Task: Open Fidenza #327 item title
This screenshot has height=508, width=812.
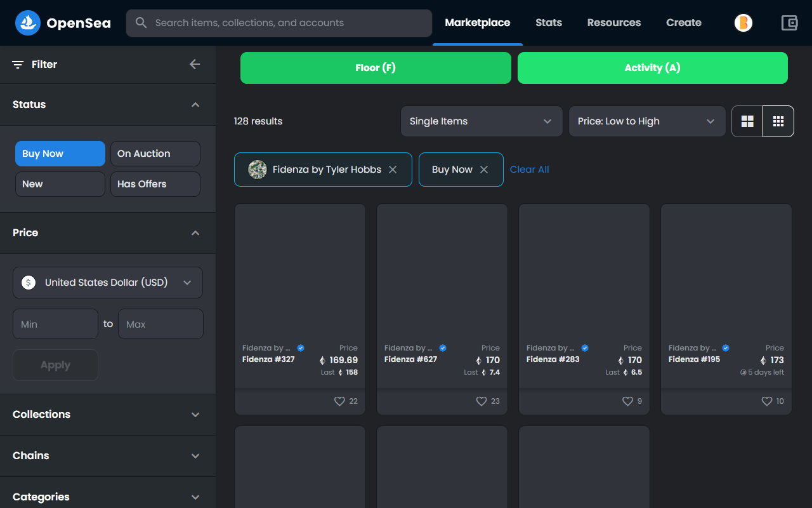Action: pos(268,359)
